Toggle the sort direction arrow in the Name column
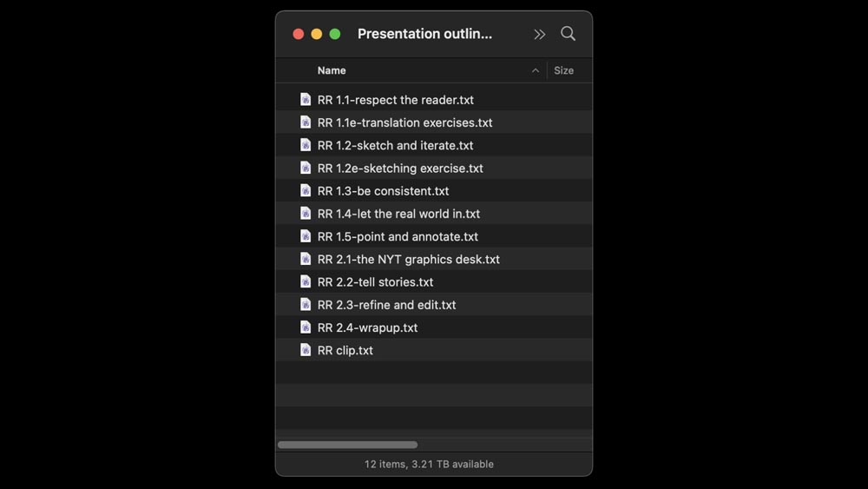This screenshot has width=868, height=489. (x=536, y=70)
